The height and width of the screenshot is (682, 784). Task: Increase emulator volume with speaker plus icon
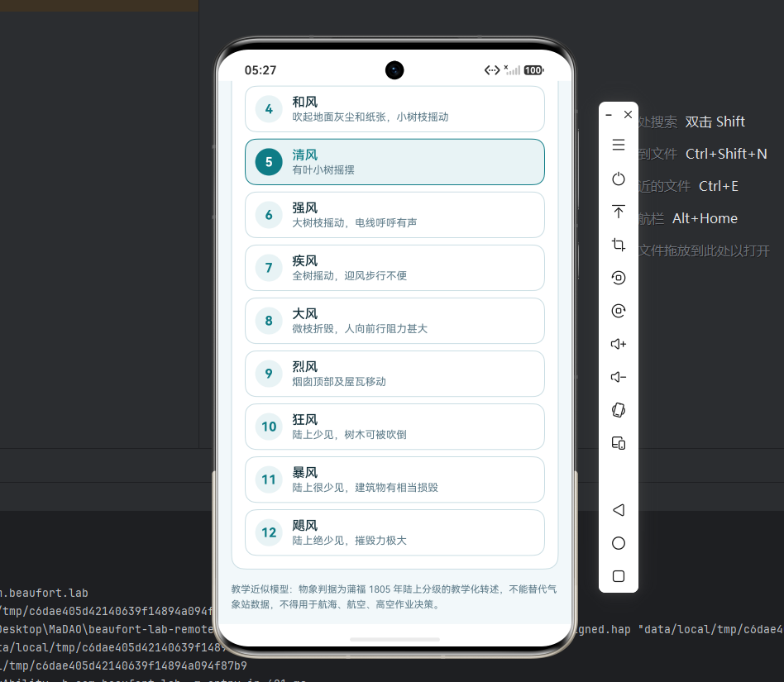(619, 344)
